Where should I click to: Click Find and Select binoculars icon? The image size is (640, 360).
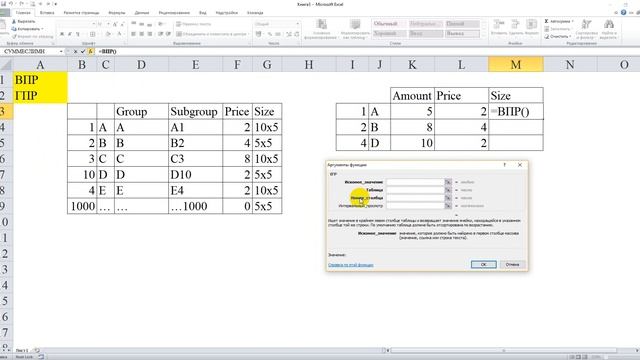609,24
